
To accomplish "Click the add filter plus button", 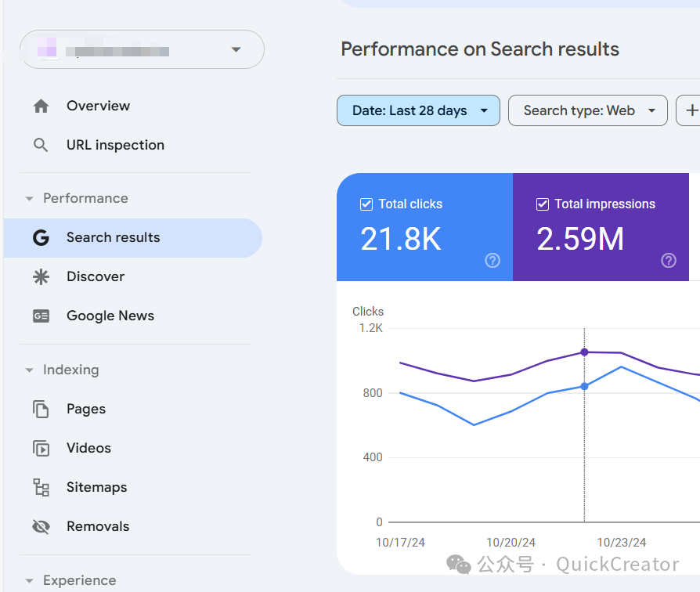I will (690, 111).
